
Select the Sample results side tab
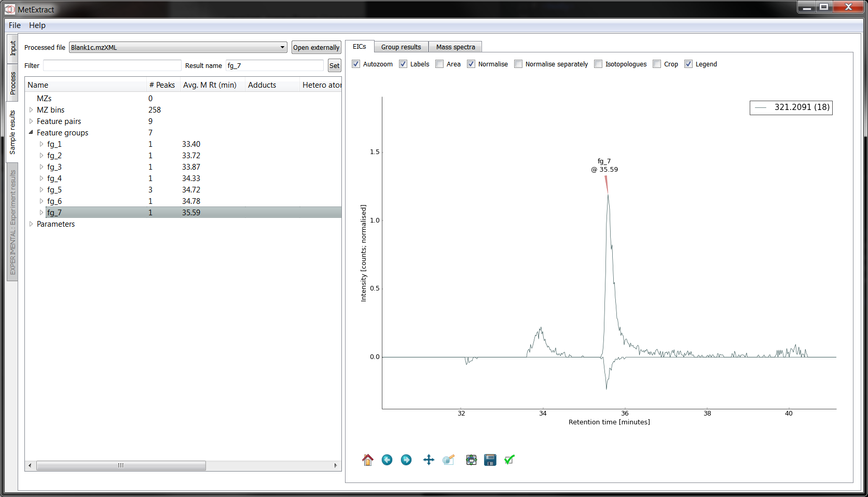click(12, 132)
